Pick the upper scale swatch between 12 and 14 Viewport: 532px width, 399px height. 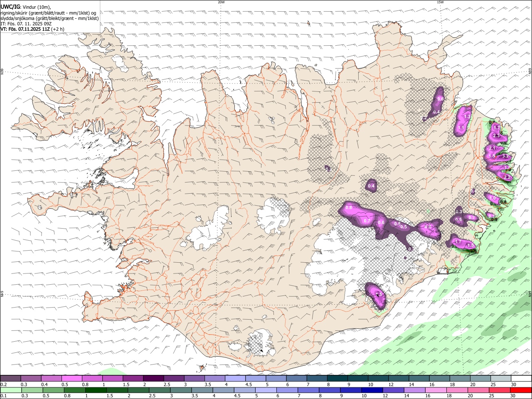coord(399,379)
